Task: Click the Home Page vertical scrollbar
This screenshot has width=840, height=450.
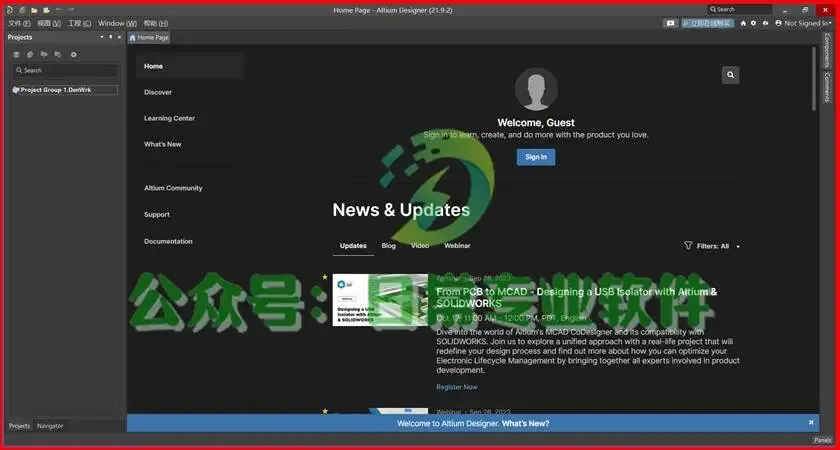Action: (x=814, y=79)
